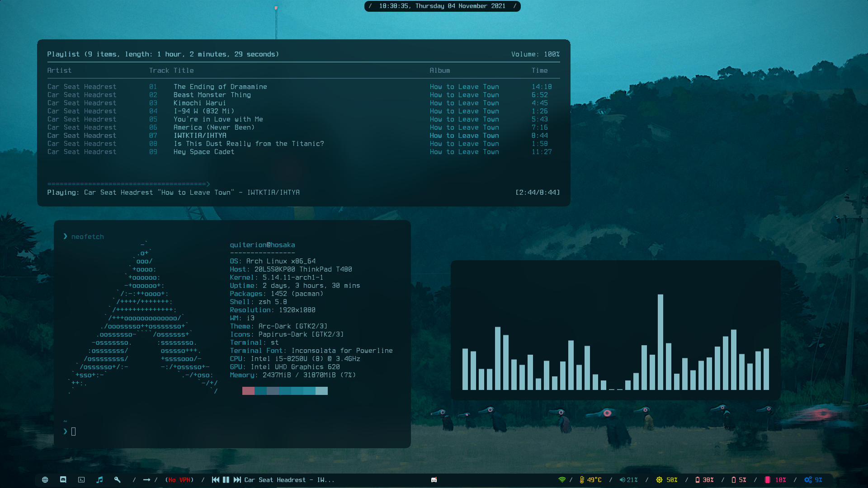Open the web browser globe workspace icon
The width and height of the screenshot is (868, 488).
[x=45, y=480]
